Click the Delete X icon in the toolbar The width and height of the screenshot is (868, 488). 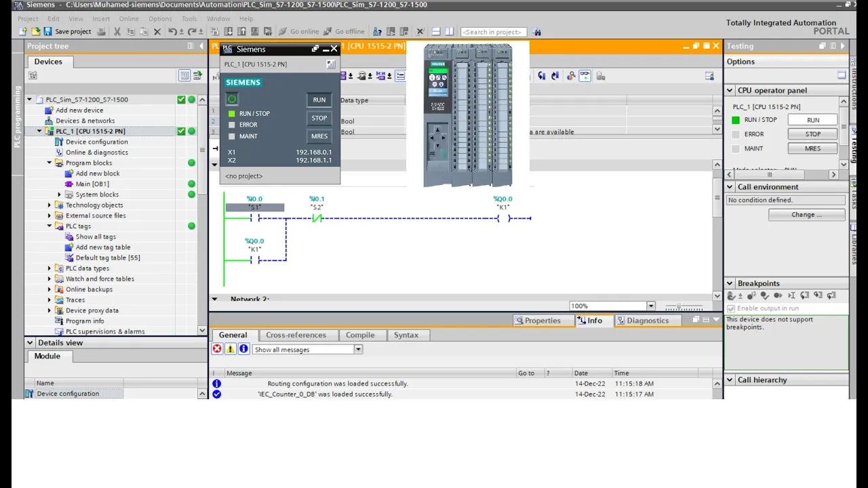[x=157, y=32]
